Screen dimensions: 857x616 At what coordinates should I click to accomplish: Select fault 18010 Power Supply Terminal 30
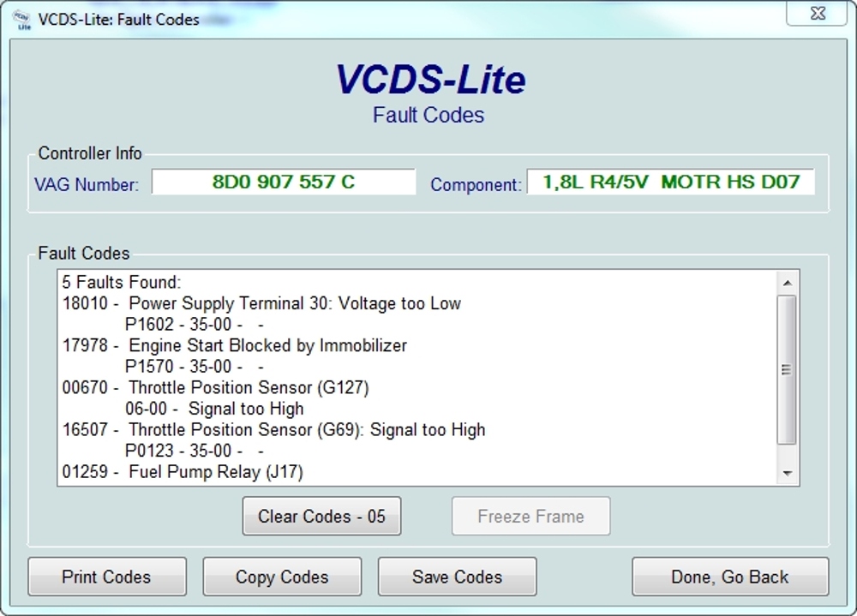(x=261, y=303)
